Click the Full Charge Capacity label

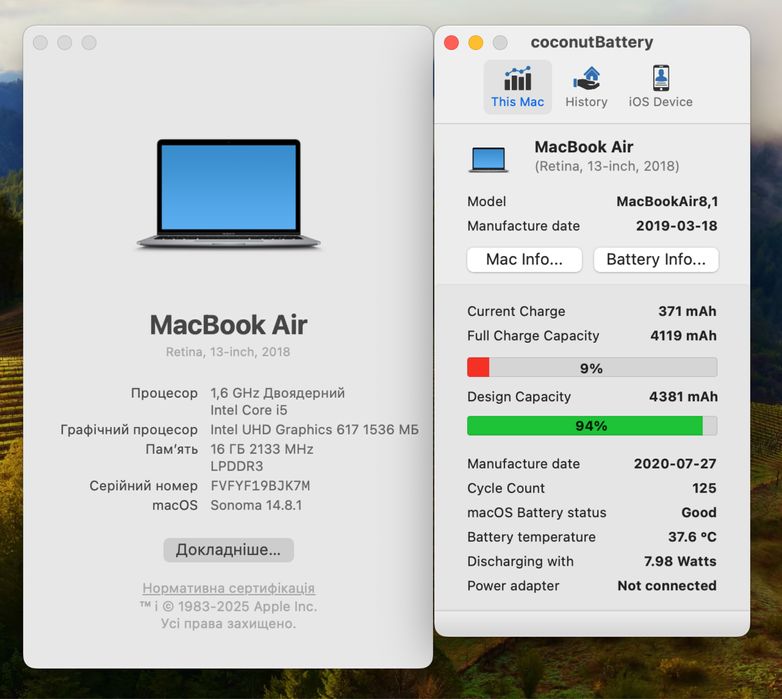pyautogui.click(x=533, y=336)
